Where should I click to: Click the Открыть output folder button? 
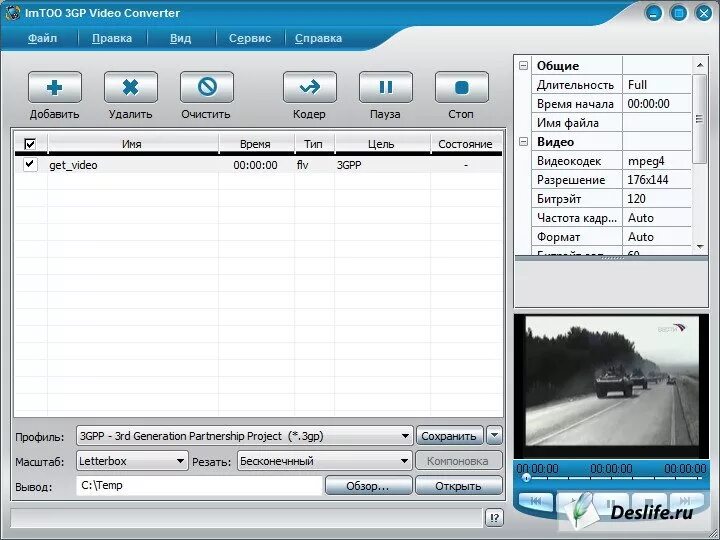[458, 486]
